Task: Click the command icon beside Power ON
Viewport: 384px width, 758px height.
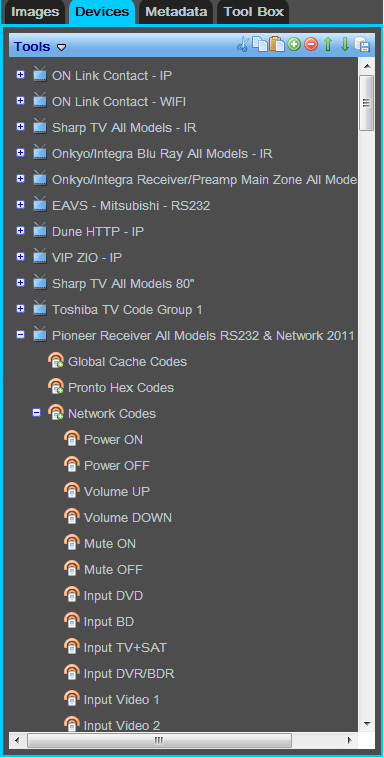Action: coord(72,438)
